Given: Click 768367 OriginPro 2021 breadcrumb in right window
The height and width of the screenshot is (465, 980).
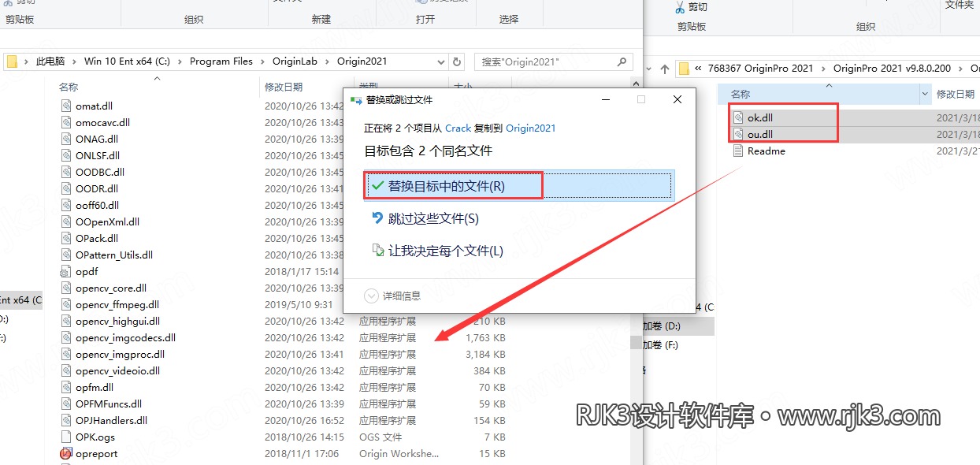Looking at the screenshot, I should click(759, 69).
